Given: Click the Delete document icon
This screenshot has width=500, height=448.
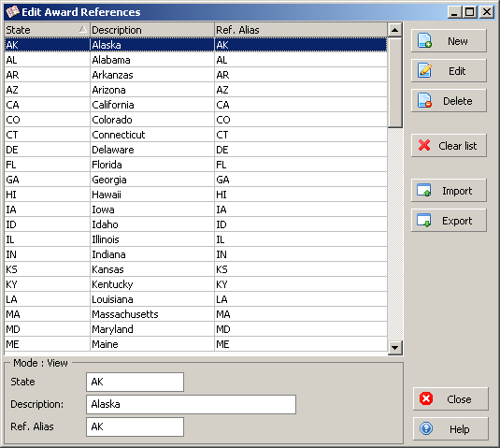Looking at the screenshot, I should pos(424,100).
